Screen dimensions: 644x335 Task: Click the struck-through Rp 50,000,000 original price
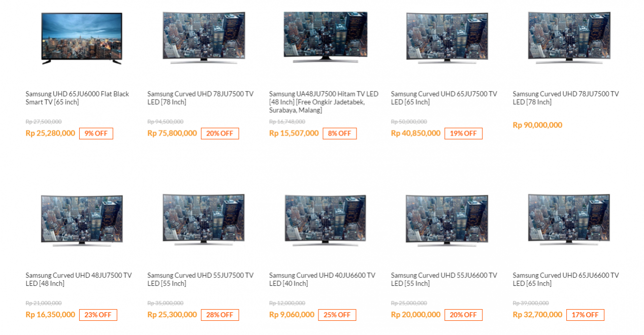tap(409, 122)
